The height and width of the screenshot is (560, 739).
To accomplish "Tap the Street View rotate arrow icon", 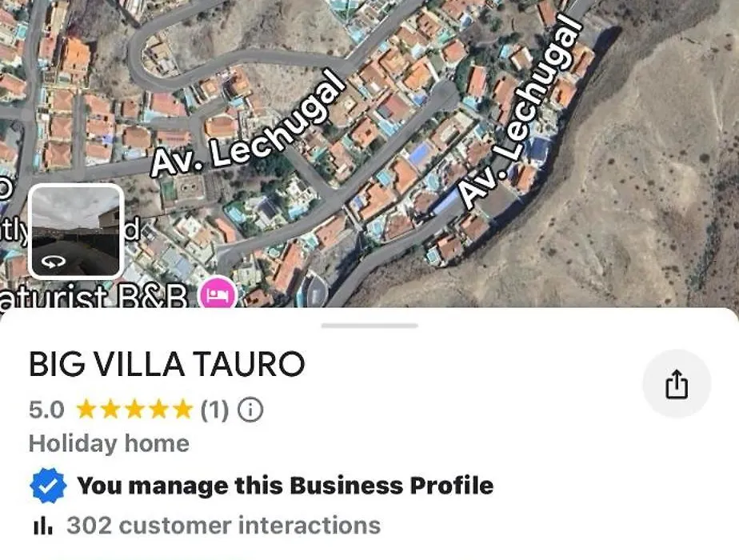I will click(x=53, y=261).
